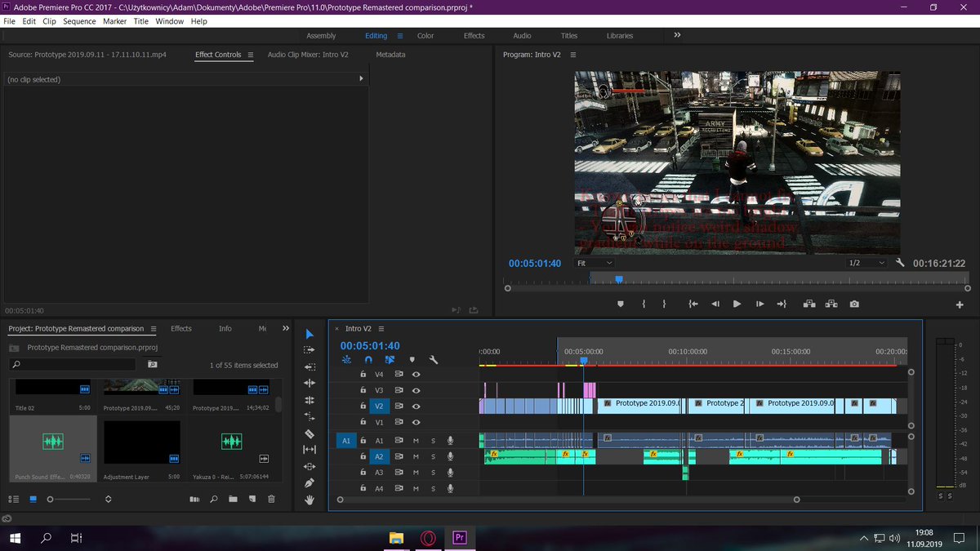Mute audio track A1
The height and width of the screenshot is (551, 980).
(x=416, y=441)
